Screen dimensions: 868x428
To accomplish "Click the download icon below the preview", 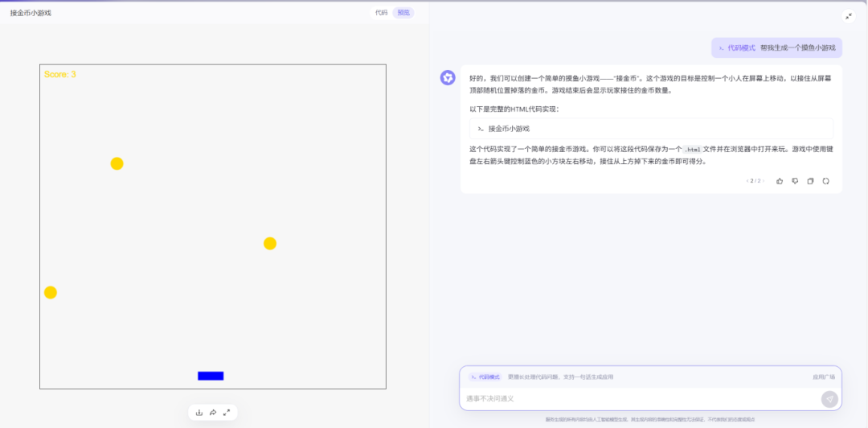I will [199, 413].
